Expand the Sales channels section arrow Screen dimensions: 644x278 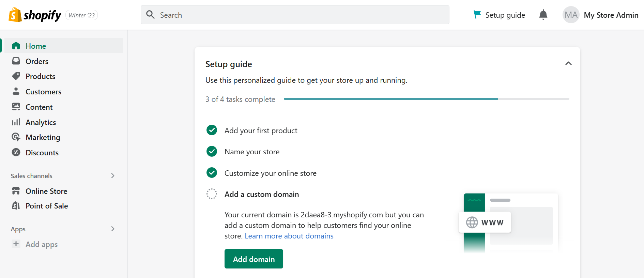pos(113,176)
